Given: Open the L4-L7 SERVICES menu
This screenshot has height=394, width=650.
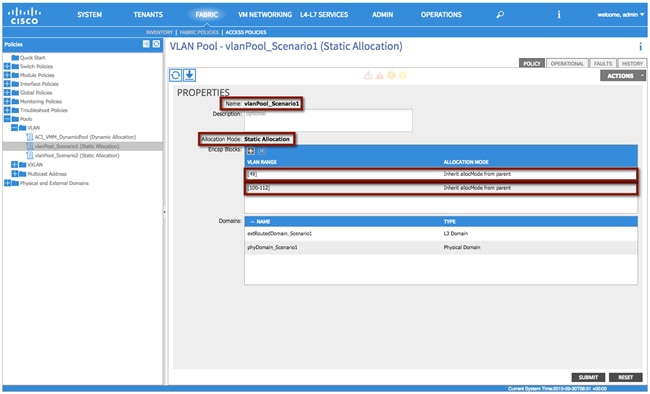Looking at the screenshot, I should 324,15.
